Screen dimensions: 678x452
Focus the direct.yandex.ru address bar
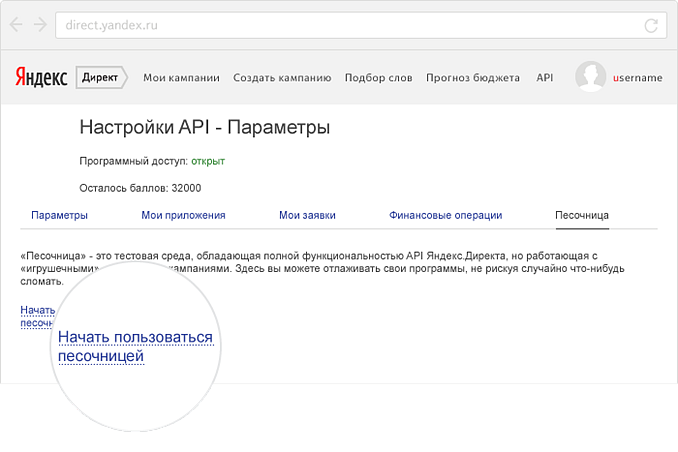point(340,23)
